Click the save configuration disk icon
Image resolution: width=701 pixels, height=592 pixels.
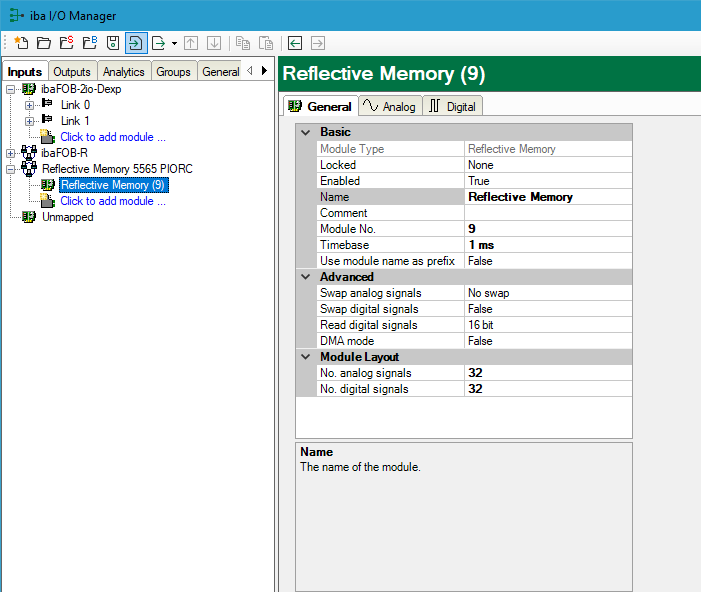(x=113, y=43)
